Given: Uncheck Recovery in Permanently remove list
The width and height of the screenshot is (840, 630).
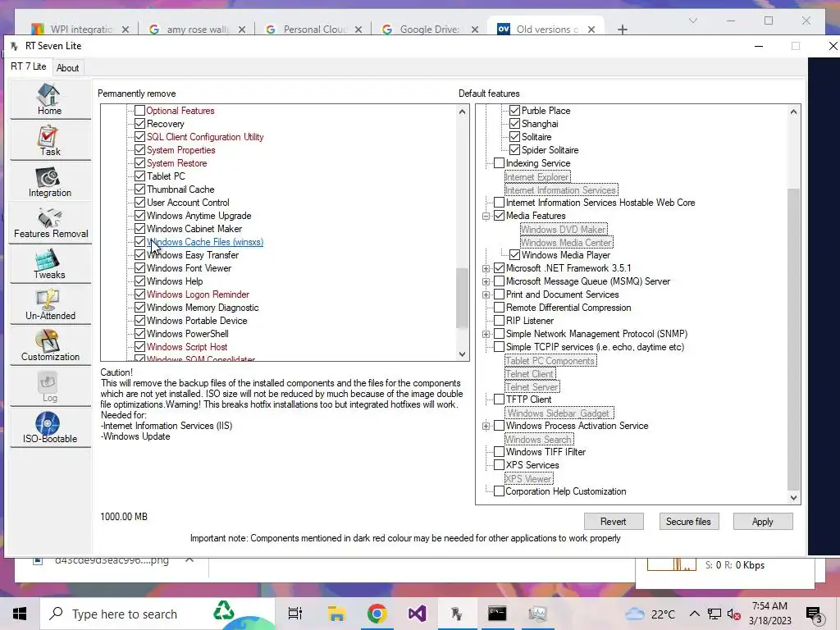Looking at the screenshot, I should point(139,124).
